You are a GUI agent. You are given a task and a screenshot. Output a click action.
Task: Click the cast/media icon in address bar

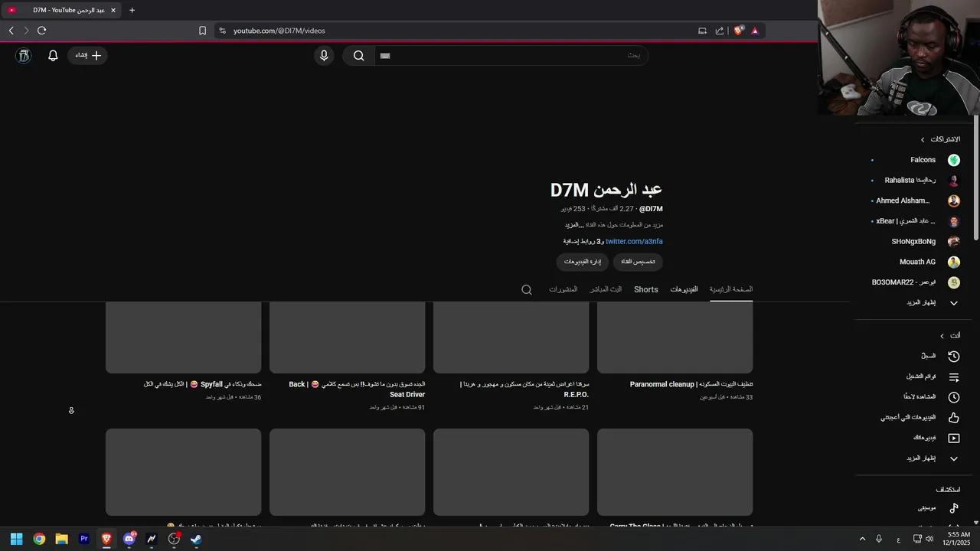pos(702,31)
